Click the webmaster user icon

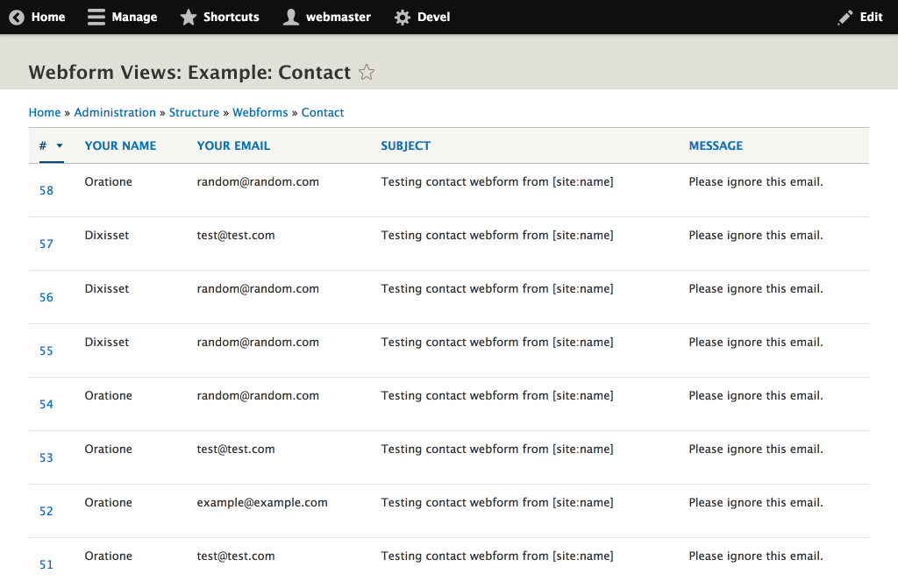(x=291, y=18)
